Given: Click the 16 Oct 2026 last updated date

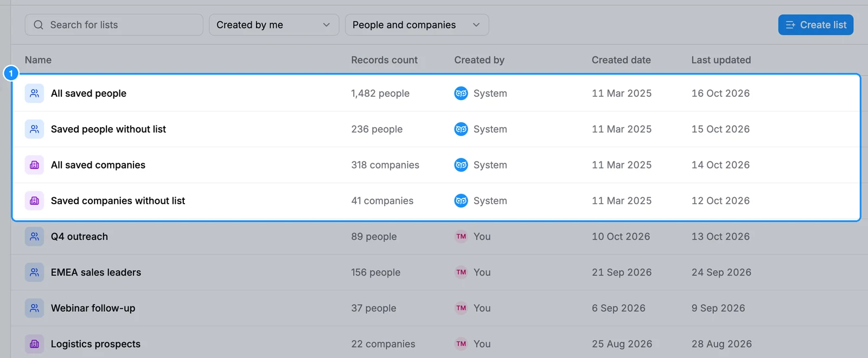Looking at the screenshot, I should [x=720, y=93].
